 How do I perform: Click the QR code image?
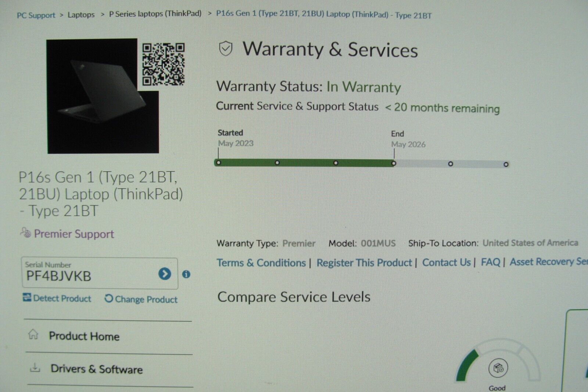(164, 64)
